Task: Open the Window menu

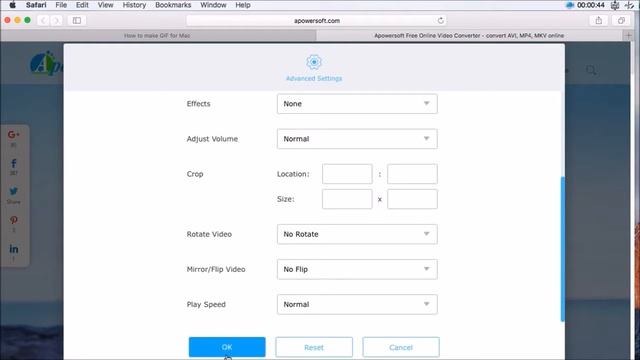Action: click(213, 5)
